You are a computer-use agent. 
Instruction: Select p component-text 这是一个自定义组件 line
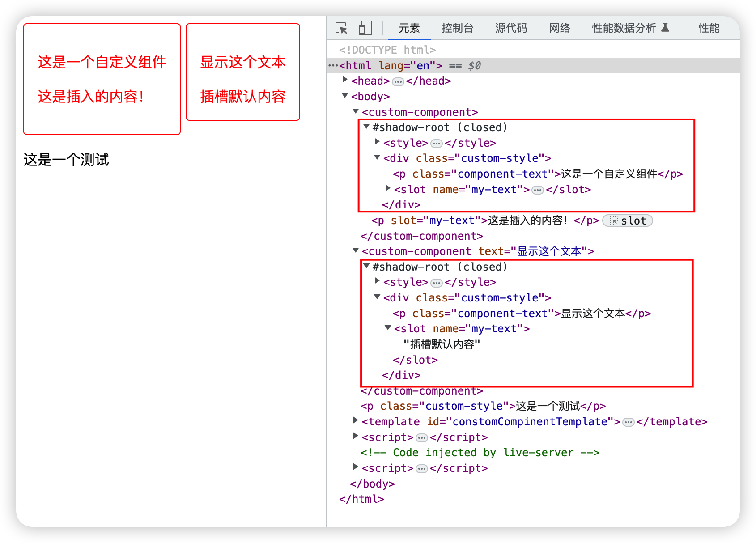tap(538, 174)
